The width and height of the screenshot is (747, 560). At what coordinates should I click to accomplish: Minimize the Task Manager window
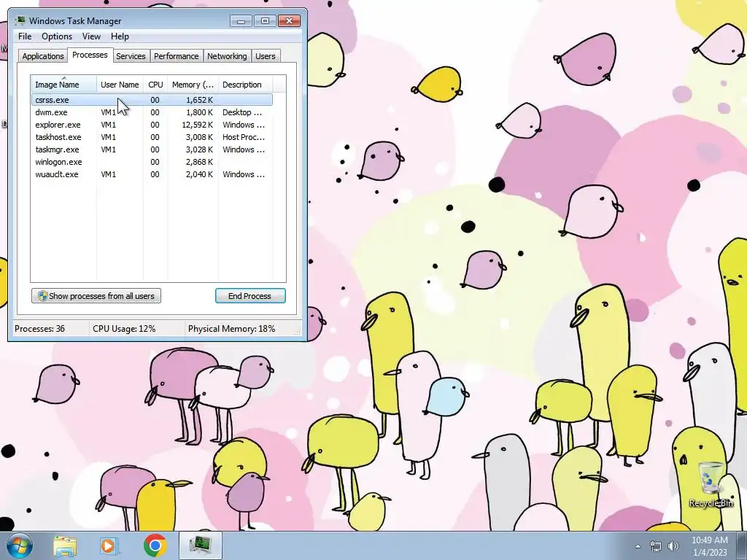pyautogui.click(x=241, y=21)
